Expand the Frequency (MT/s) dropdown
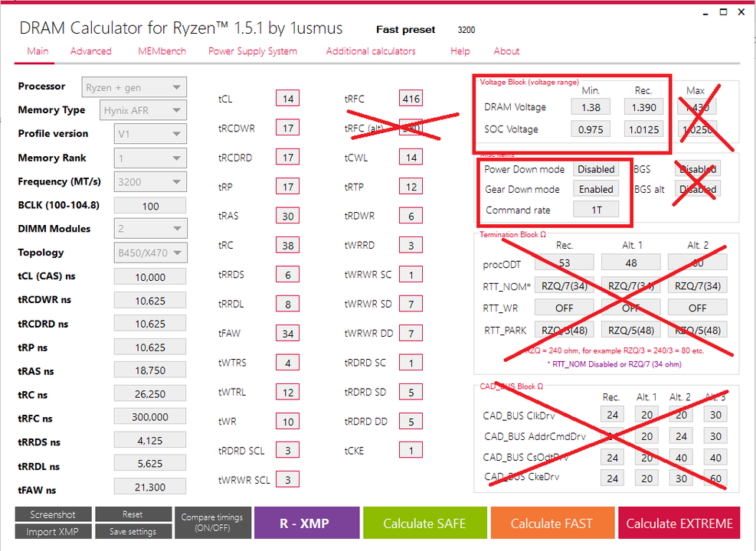 coord(150,182)
